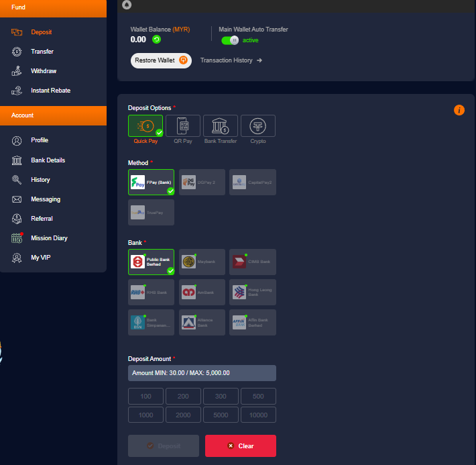This screenshot has width=476, height=465.
Task: Click the Restore Wallet button
Action: click(x=161, y=60)
